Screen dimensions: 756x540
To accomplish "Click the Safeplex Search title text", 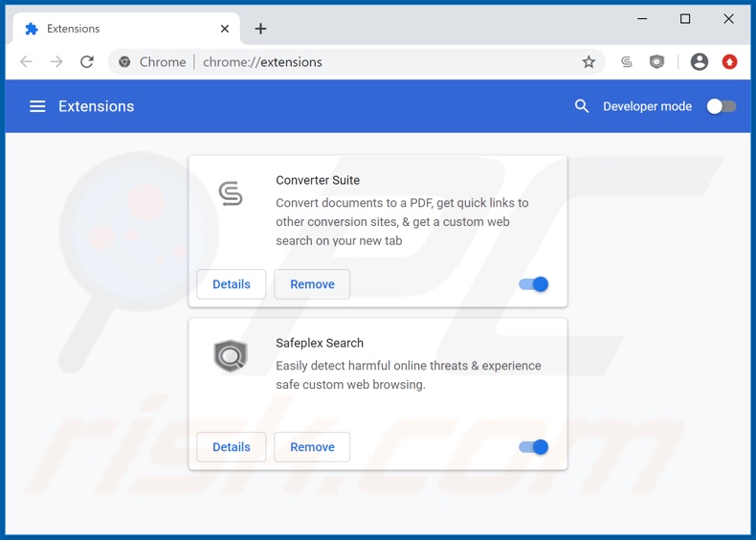I will pyautogui.click(x=320, y=343).
